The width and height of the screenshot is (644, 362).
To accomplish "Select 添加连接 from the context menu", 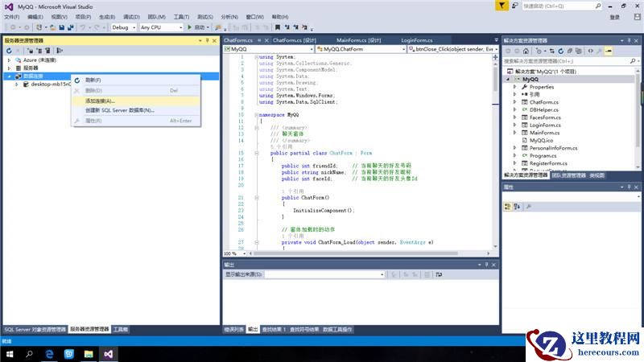I will point(100,101).
